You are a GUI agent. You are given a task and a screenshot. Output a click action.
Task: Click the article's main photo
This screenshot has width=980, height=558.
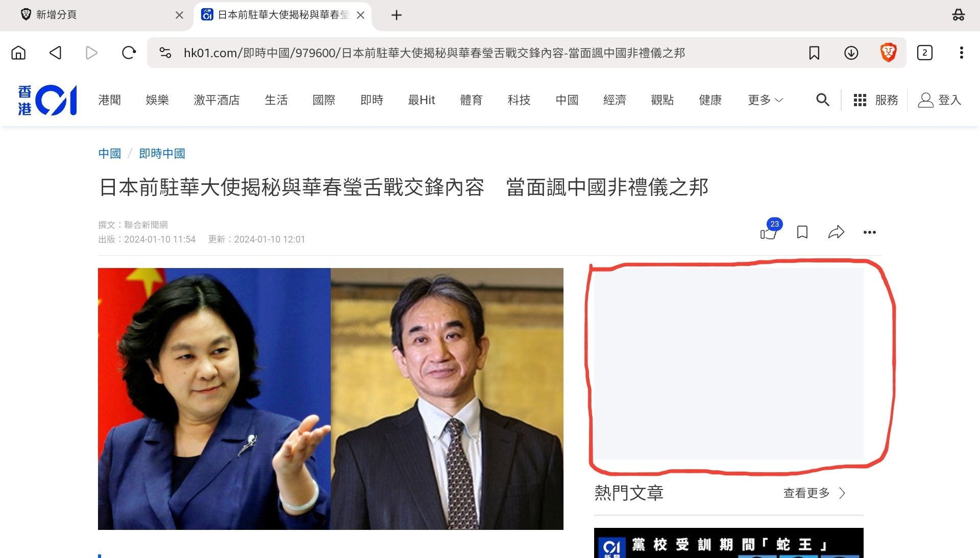[x=330, y=398]
